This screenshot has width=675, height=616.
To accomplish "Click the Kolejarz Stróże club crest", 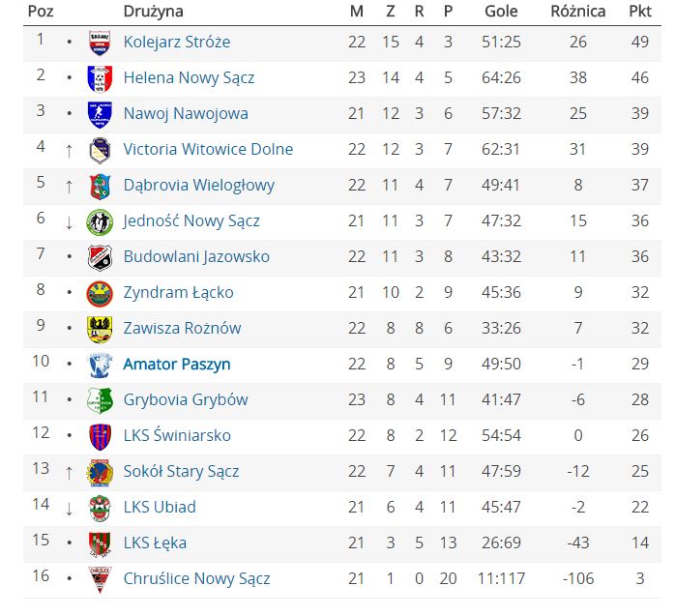I will pyautogui.click(x=100, y=43).
